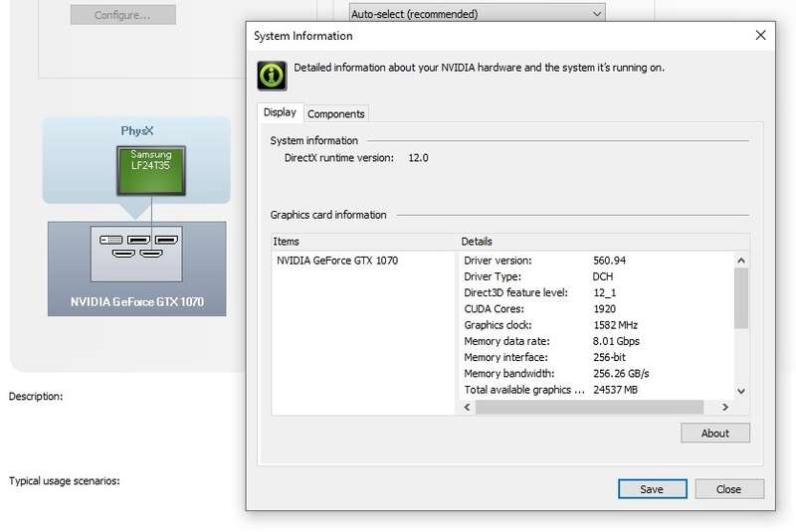Image resolution: width=796 pixels, height=532 pixels.
Task: Click the NVIDIA GeForce GTX 1070 diagram label
Action: tap(137, 301)
